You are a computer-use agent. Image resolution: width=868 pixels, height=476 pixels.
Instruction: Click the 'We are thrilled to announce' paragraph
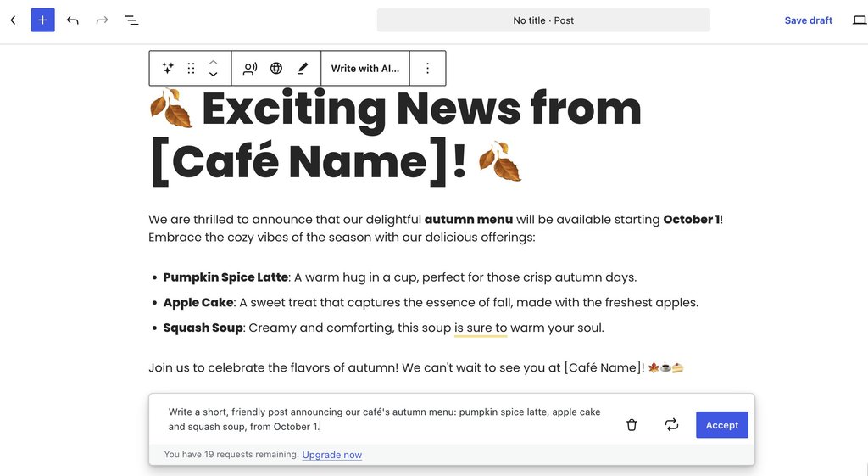pyautogui.click(x=436, y=228)
